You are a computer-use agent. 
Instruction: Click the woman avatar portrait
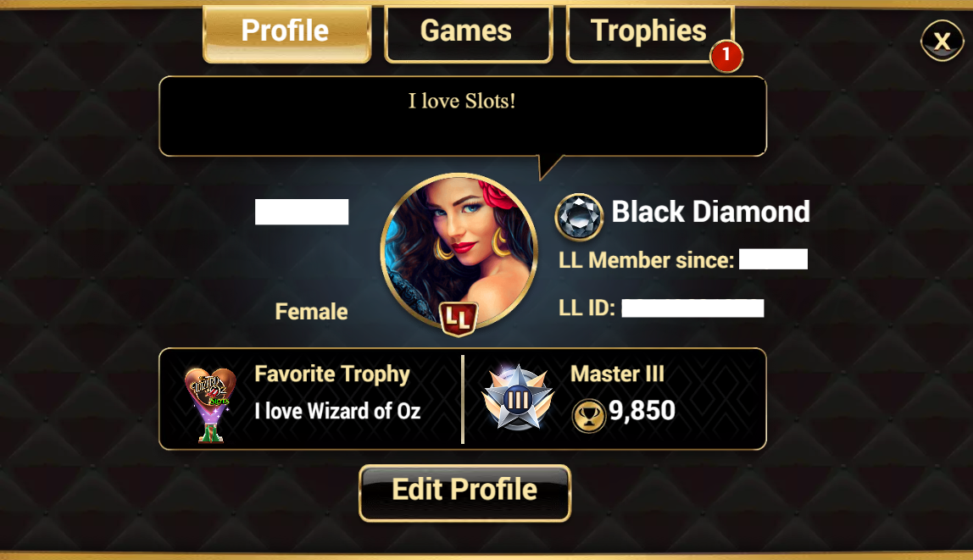(x=459, y=251)
